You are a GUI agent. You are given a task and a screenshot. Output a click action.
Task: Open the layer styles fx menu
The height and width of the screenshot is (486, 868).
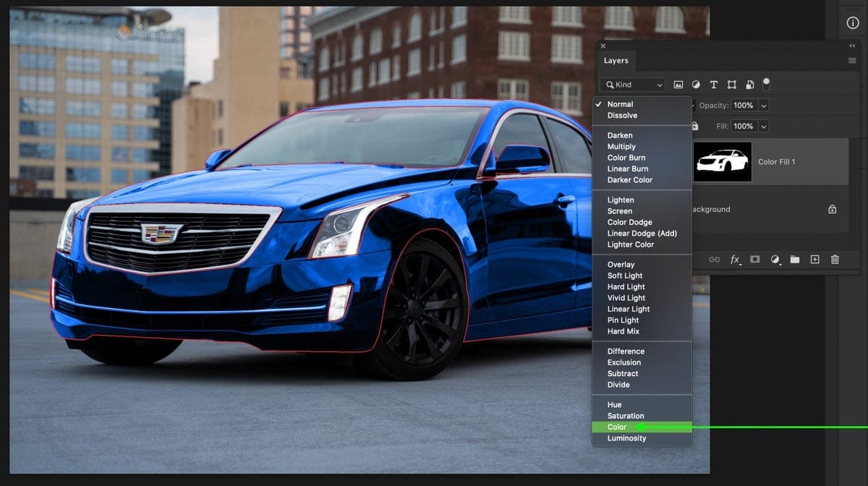pyautogui.click(x=735, y=259)
